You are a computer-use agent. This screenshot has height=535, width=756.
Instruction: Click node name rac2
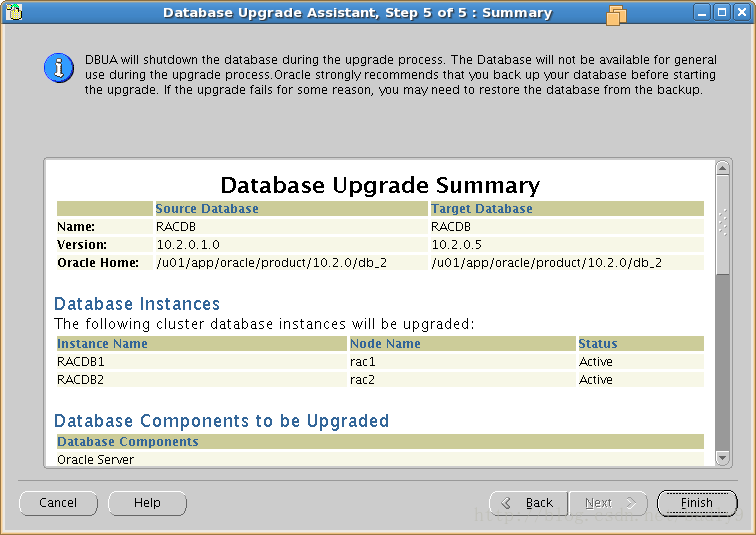[x=363, y=380]
